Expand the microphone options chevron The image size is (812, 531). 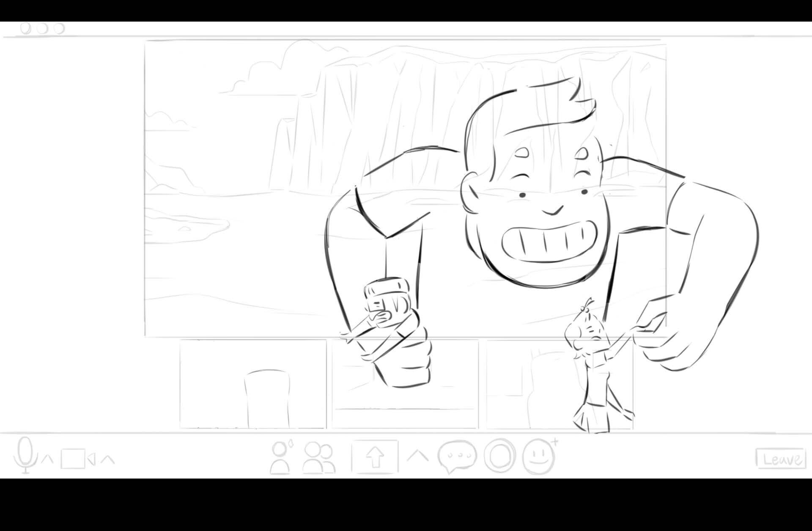48,459
